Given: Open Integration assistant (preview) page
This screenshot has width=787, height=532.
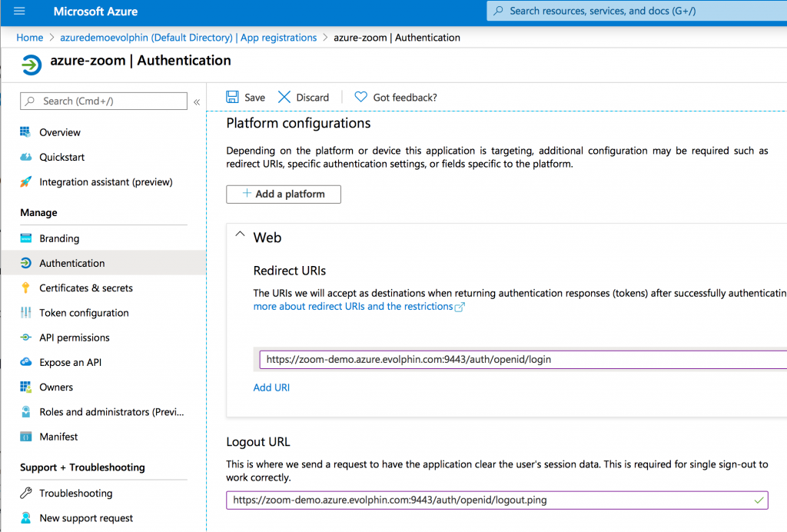Looking at the screenshot, I should pos(106,181).
